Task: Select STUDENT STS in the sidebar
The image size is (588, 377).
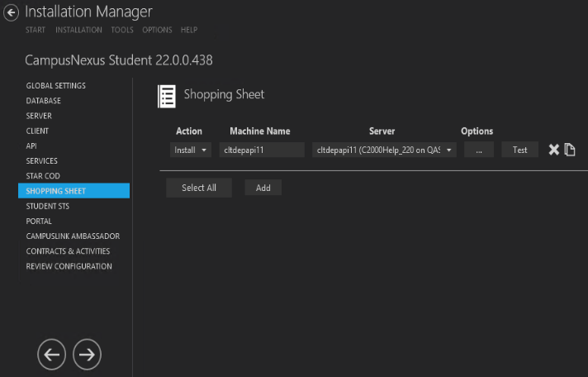Action: pos(48,206)
